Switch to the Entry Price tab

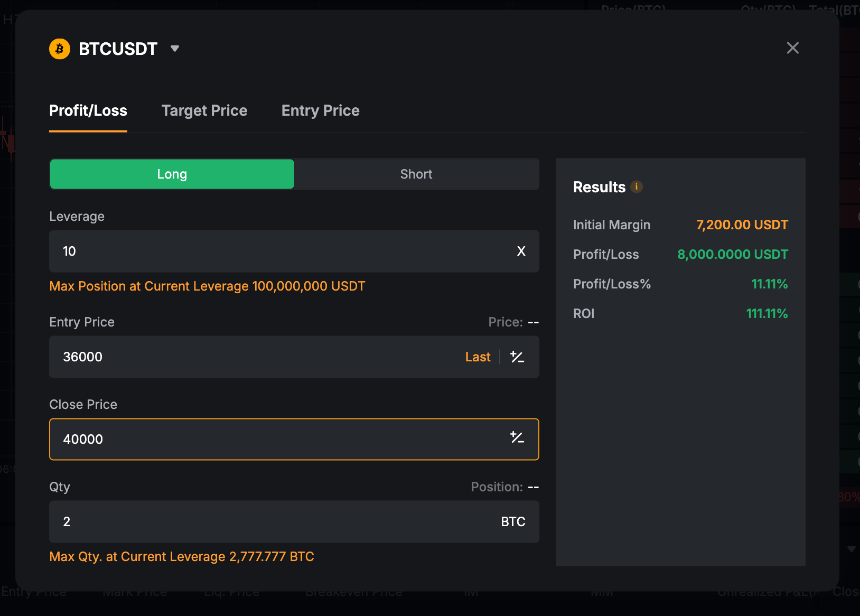pyautogui.click(x=320, y=110)
